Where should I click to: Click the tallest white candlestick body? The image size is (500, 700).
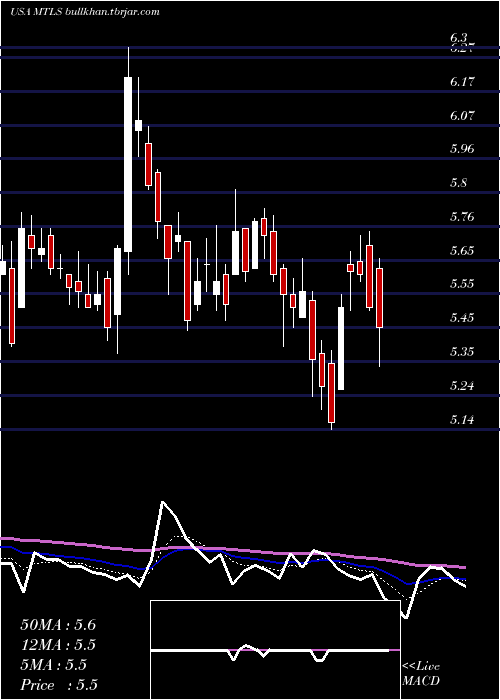tap(128, 164)
